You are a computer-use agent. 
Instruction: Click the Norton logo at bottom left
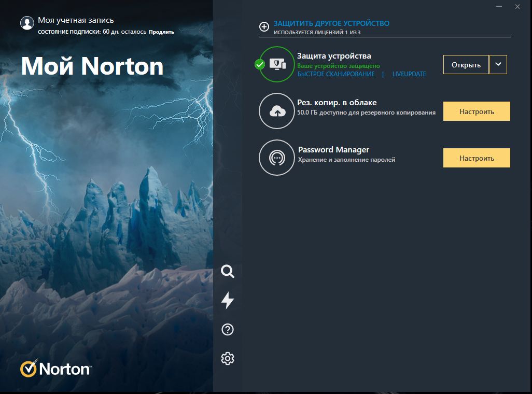pyautogui.click(x=56, y=369)
